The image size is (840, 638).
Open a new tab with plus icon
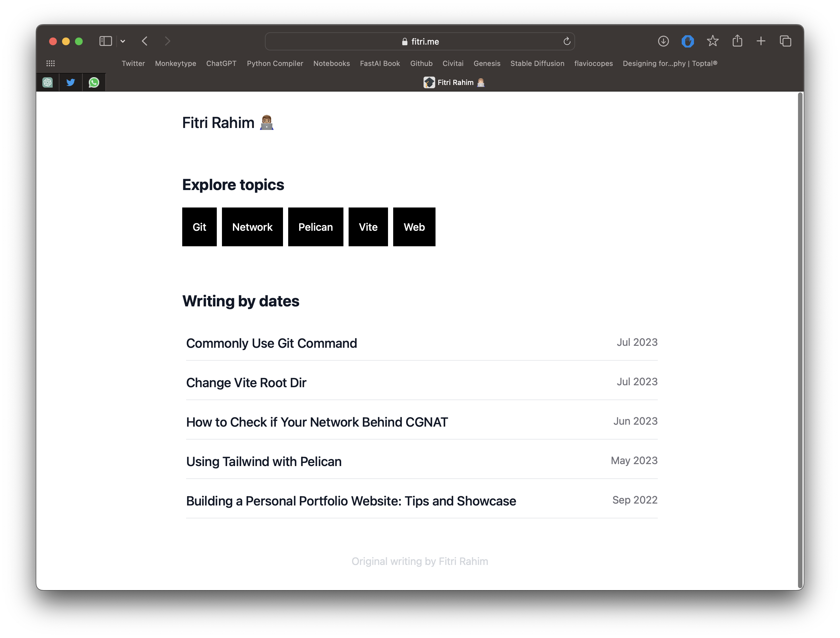tap(761, 41)
